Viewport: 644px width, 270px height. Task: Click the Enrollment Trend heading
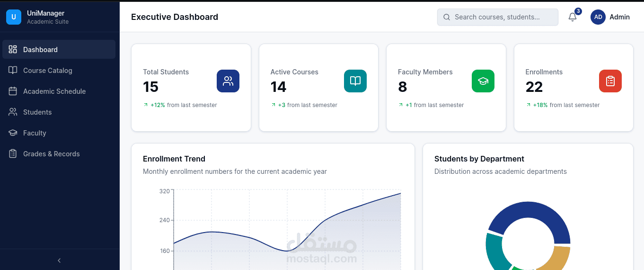(x=174, y=159)
